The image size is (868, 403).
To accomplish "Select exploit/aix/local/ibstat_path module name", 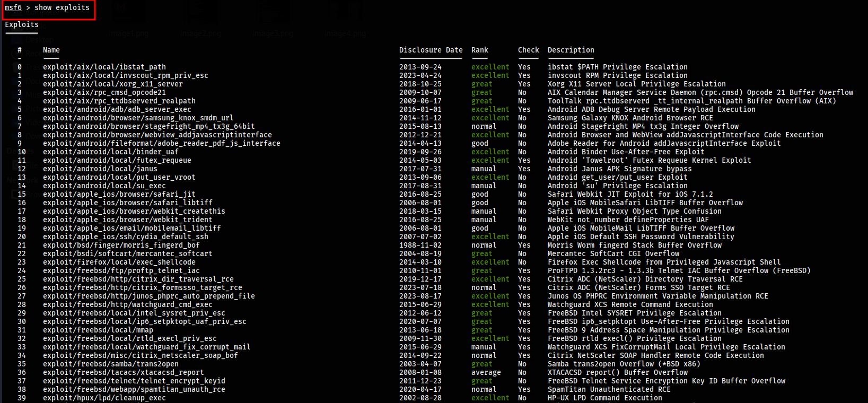I will click(104, 67).
